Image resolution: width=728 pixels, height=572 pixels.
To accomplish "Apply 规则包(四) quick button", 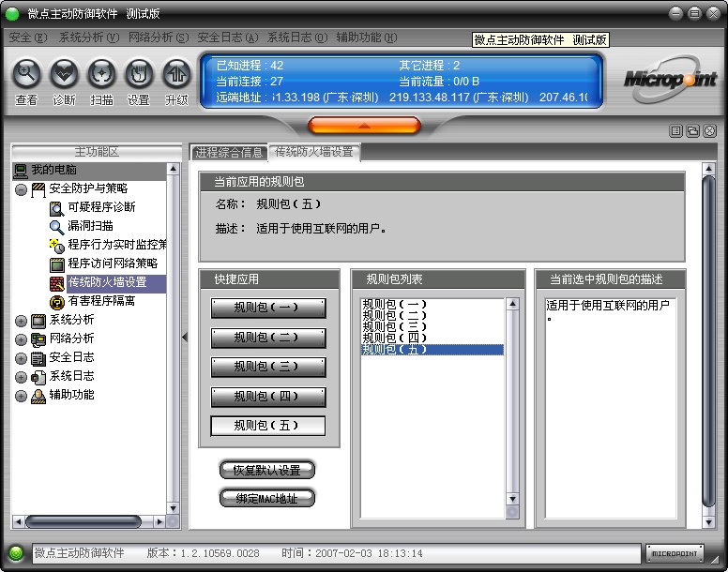I will pyautogui.click(x=268, y=397).
